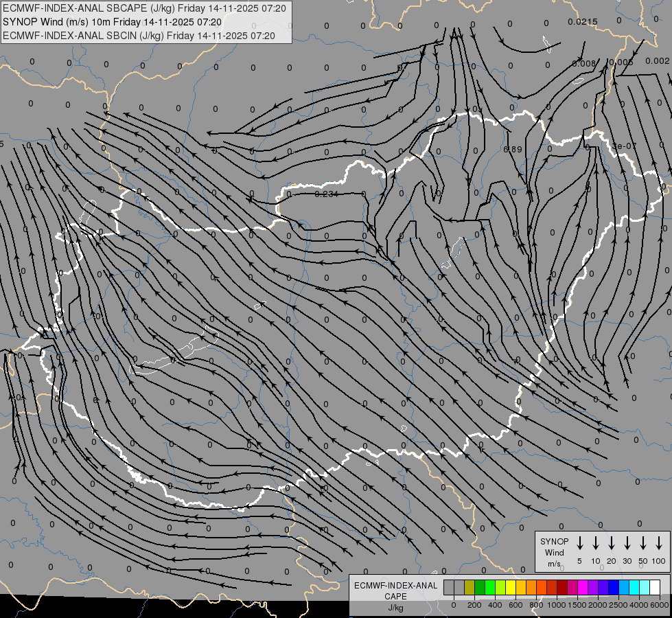Click the wind legend arrow above 100
This screenshot has height=618, width=672.
pyautogui.click(x=659, y=543)
